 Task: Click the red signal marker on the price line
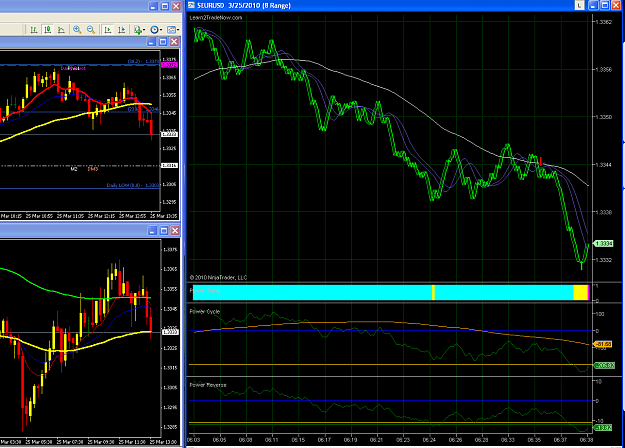click(540, 161)
